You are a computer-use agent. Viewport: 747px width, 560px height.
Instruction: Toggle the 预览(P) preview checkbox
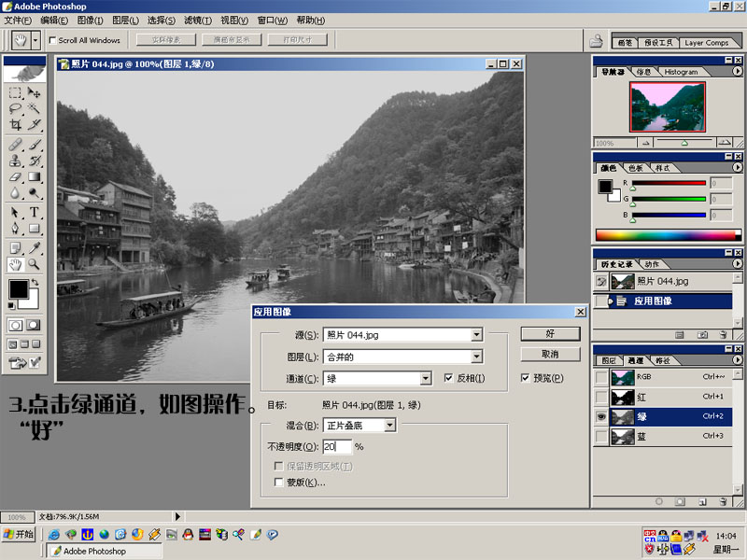pos(526,378)
